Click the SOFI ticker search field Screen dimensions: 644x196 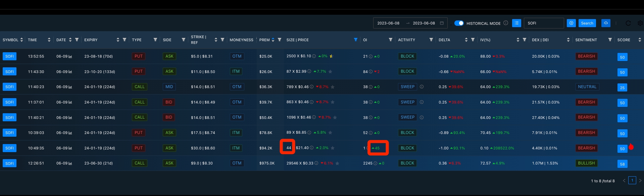[x=543, y=23]
